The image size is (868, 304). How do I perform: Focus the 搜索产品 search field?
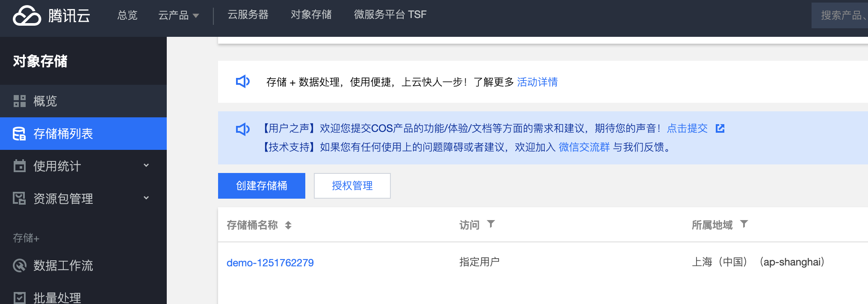[x=840, y=15]
